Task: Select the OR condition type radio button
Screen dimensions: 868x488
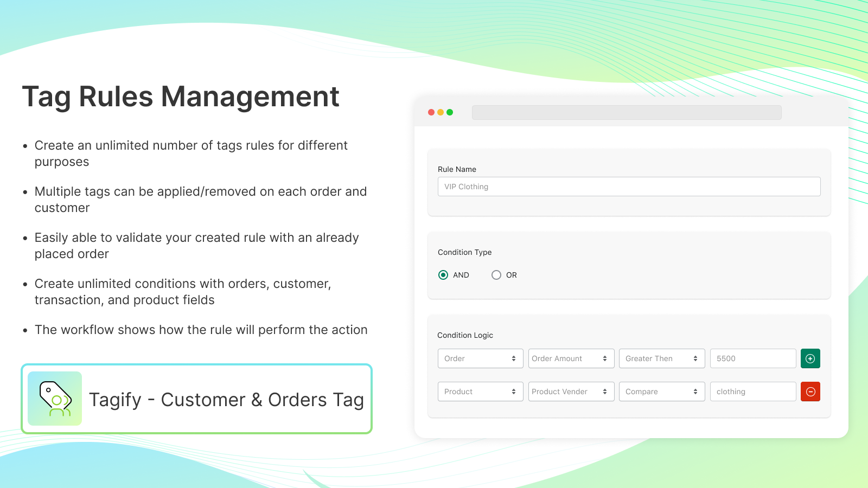Action: [x=496, y=275]
